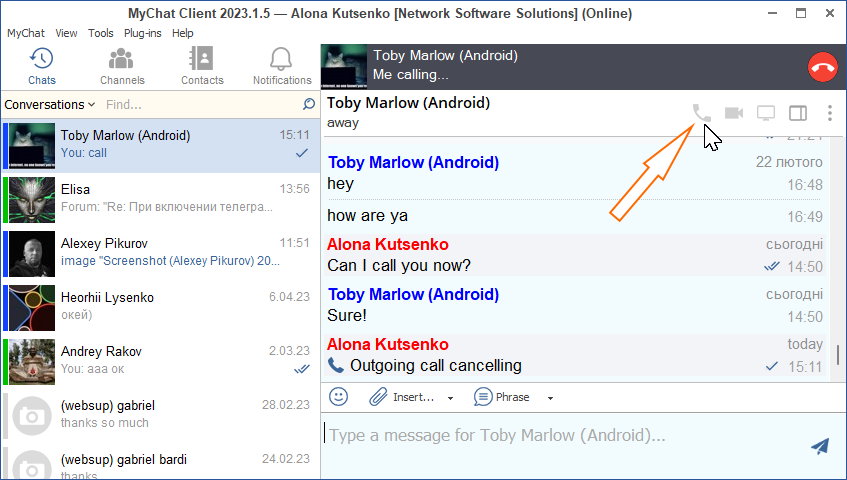The image size is (847, 480).
Task: Switch to the Chats tab
Action: tap(42, 66)
